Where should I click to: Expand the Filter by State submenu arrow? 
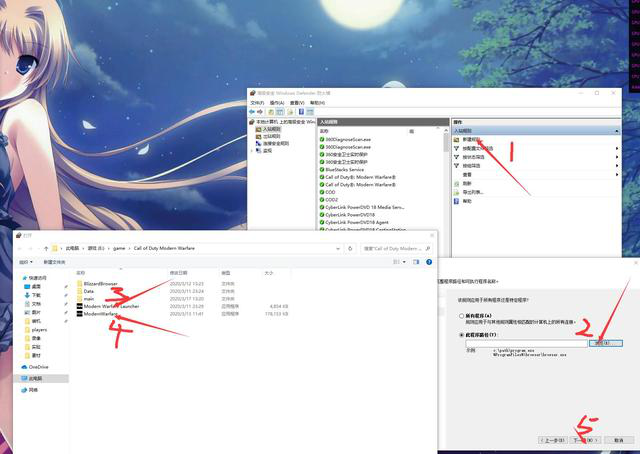617,157
